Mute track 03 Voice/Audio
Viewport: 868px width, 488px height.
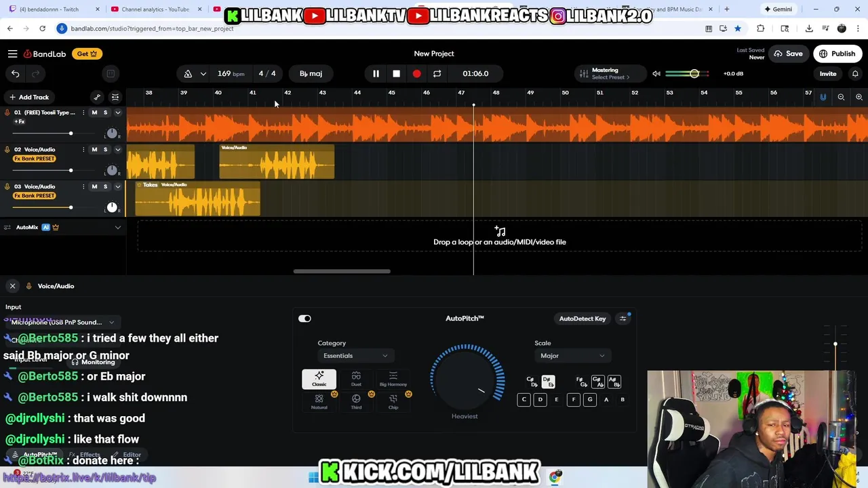[x=94, y=186]
